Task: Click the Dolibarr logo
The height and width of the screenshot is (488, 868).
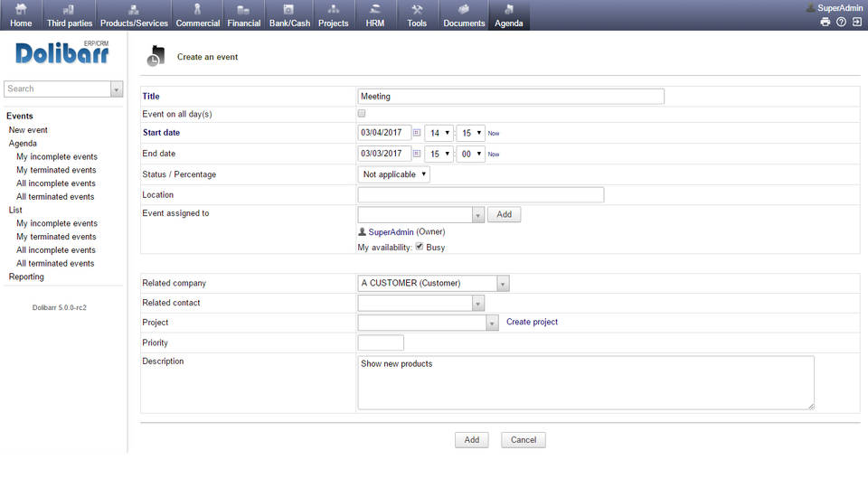Action: (x=62, y=53)
